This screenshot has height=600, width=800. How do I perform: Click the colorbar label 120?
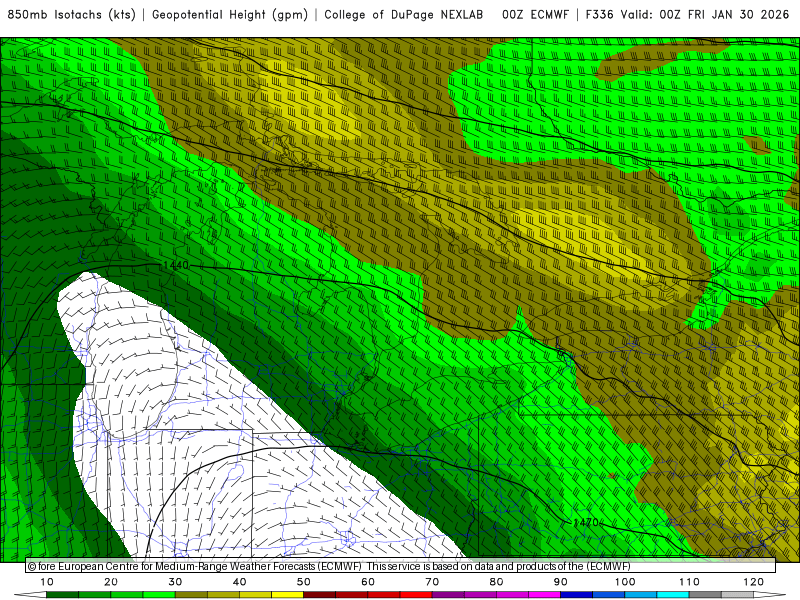(754, 582)
